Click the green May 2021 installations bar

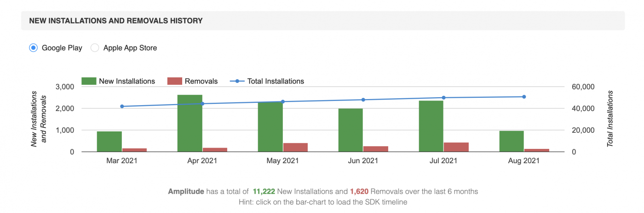click(x=270, y=127)
